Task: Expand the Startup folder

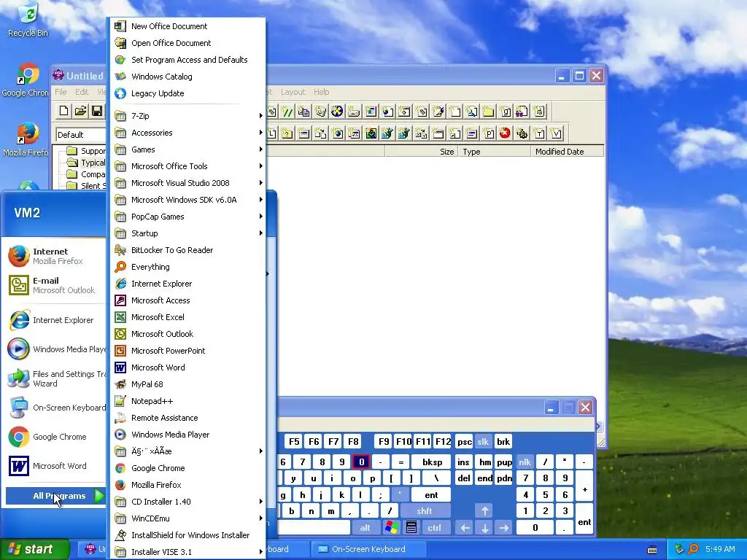Action: tap(187, 233)
